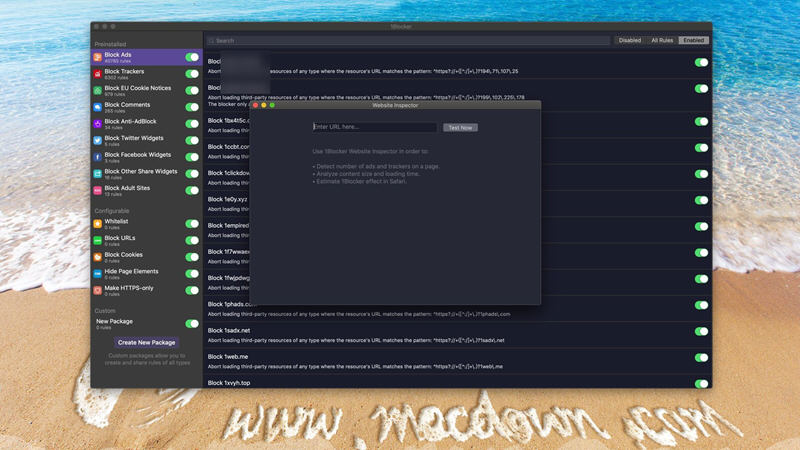Select the Block 1xvyh.top rule row
This screenshot has height=450, width=800.
tap(458, 382)
